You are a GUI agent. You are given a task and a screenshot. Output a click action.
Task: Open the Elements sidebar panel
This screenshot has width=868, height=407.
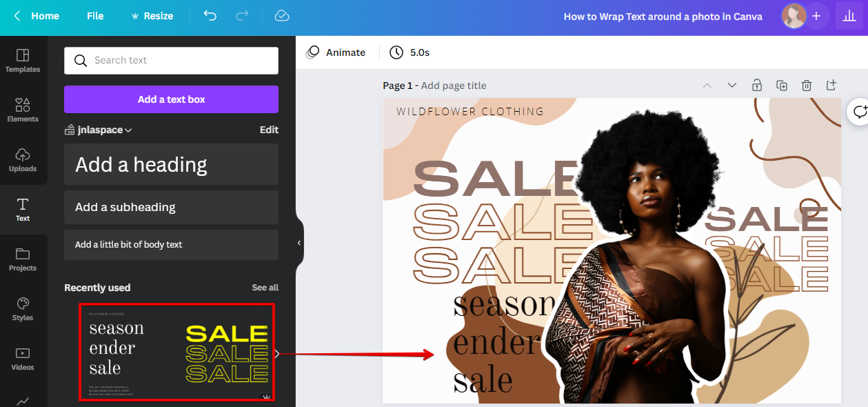pyautogui.click(x=23, y=110)
